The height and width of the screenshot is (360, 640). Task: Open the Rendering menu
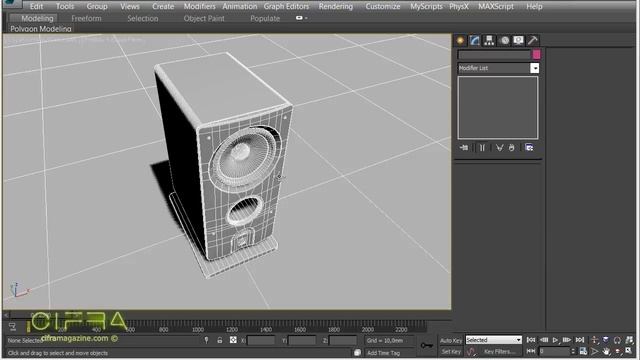click(336, 7)
